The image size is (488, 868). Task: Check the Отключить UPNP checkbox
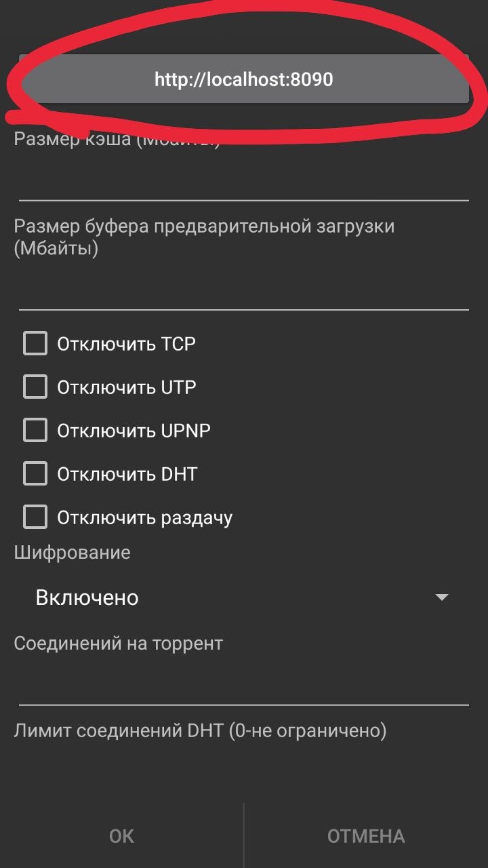coord(35,431)
